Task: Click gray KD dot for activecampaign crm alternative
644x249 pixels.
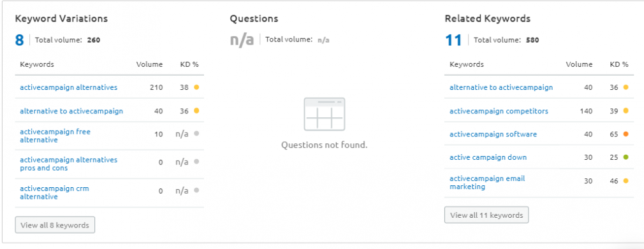Action: (x=196, y=190)
